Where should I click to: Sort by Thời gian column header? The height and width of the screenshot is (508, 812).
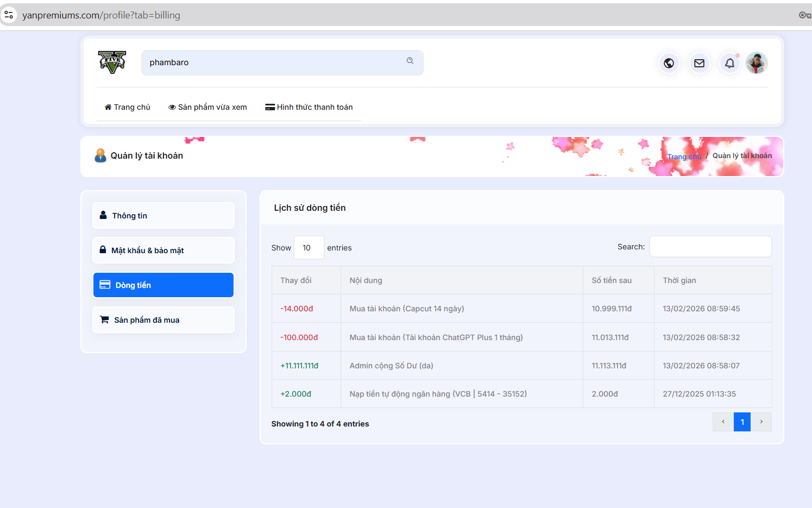point(713,280)
